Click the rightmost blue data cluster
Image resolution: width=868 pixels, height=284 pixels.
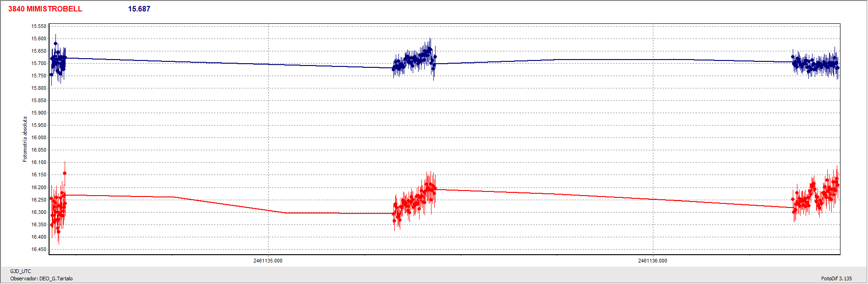point(816,64)
